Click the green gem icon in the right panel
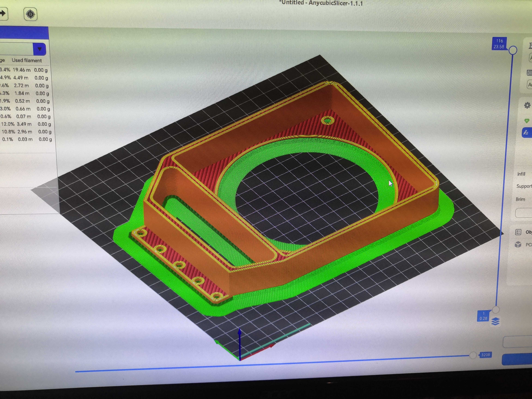532x399 pixels. [x=527, y=121]
